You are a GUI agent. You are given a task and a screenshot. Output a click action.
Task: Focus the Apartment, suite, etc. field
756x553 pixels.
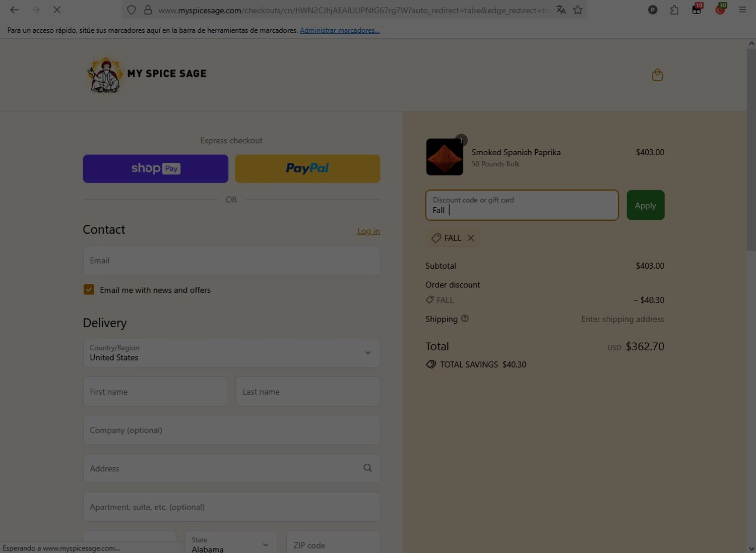(x=231, y=507)
